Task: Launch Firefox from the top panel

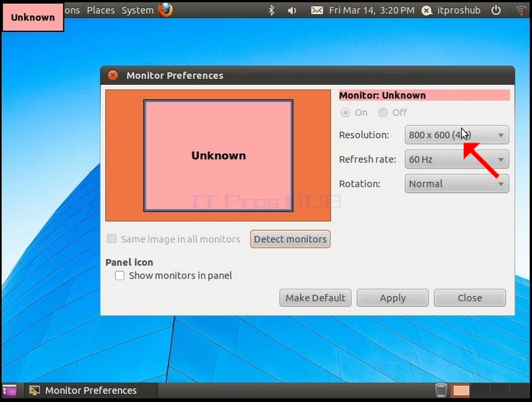Action: pos(166,10)
